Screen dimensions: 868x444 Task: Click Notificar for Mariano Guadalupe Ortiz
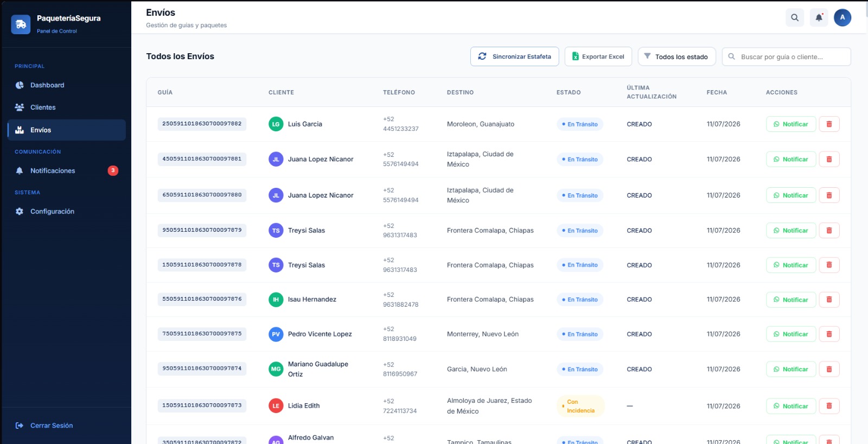pyautogui.click(x=790, y=369)
